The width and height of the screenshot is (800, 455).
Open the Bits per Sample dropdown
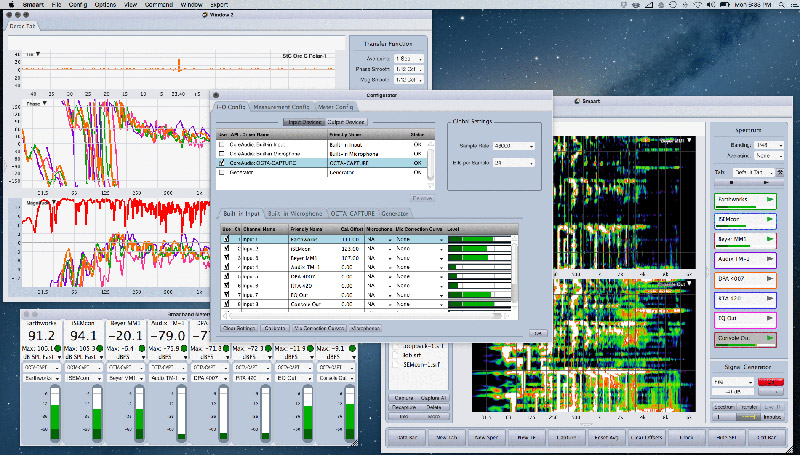click(513, 163)
